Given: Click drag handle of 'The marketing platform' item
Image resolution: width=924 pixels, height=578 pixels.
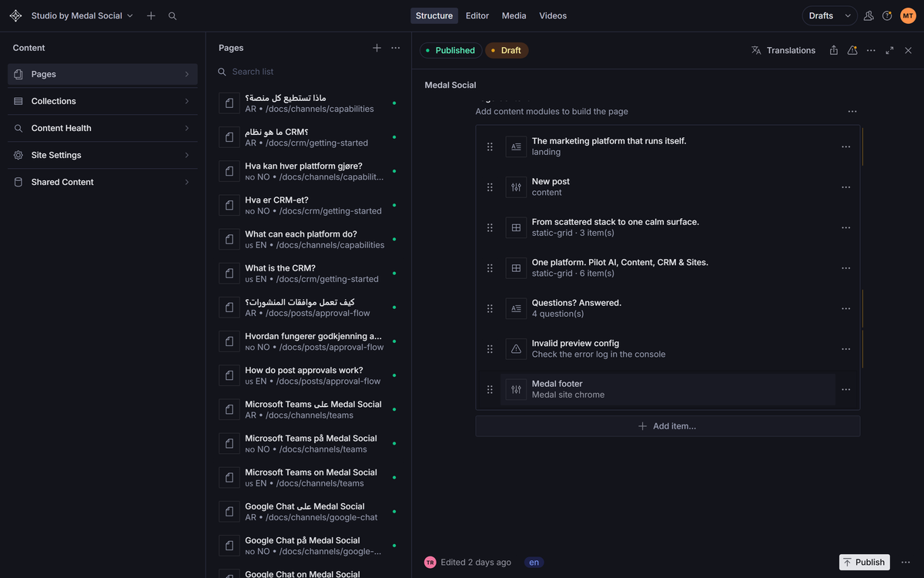Looking at the screenshot, I should [x=490, y=146].
